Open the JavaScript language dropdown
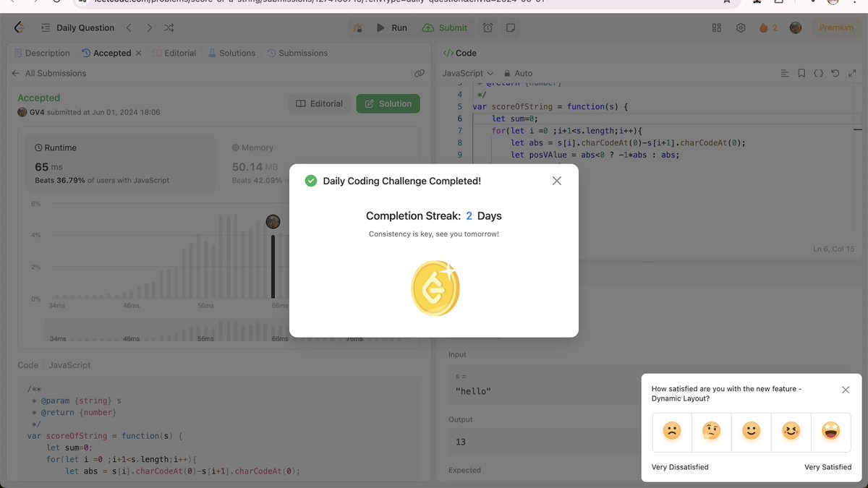 pos(466,73)
